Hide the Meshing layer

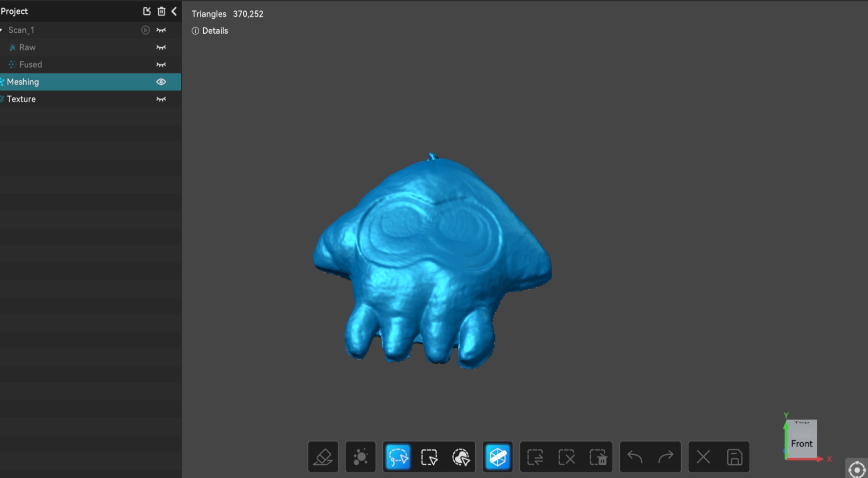click(x=161, y=82)
